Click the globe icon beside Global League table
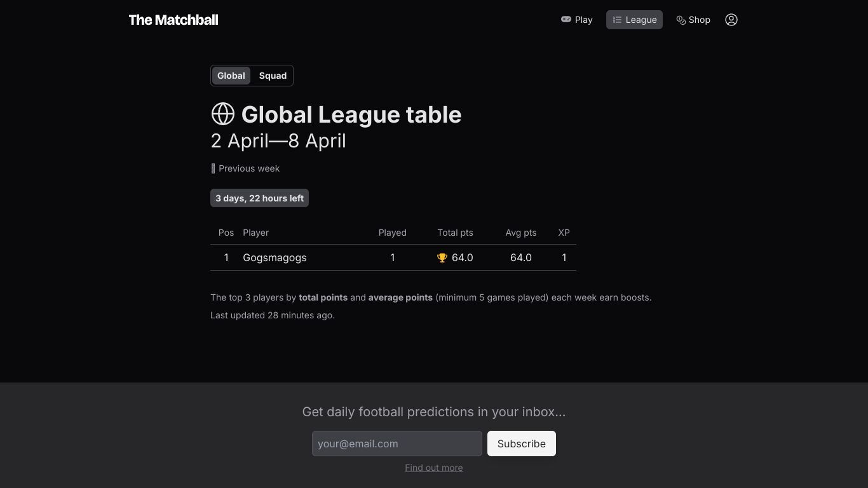Screen dimensions: 868x488 point(223,114)
